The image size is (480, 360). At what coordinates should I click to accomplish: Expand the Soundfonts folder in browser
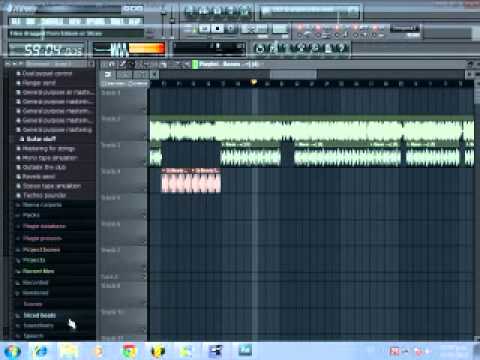coord(38,325)
